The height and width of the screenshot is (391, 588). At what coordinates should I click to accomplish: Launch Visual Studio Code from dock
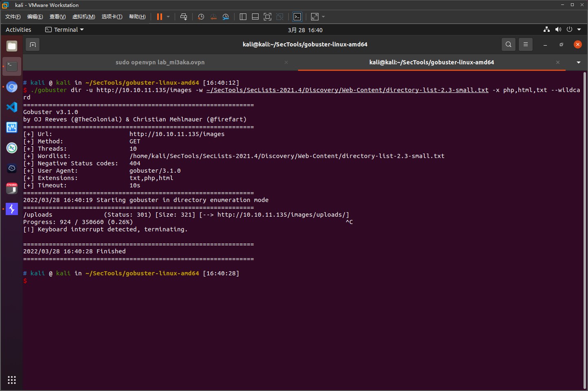tap(12, 107)
